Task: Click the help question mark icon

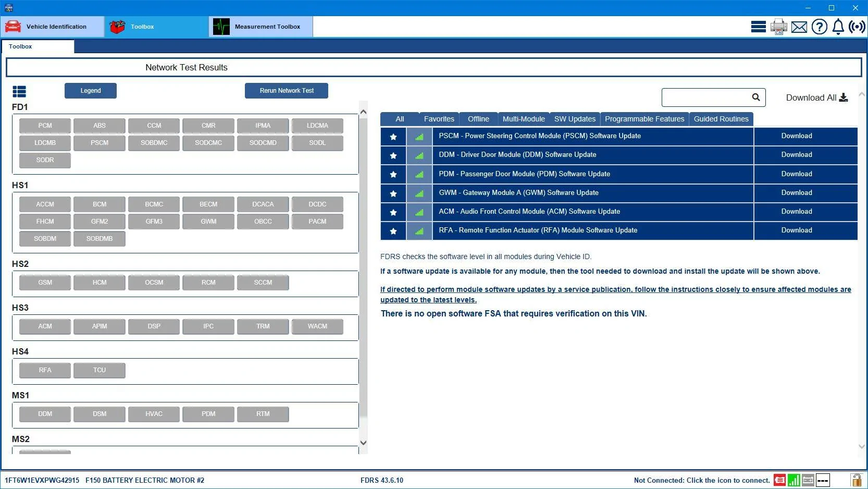Action: [819, 27]
